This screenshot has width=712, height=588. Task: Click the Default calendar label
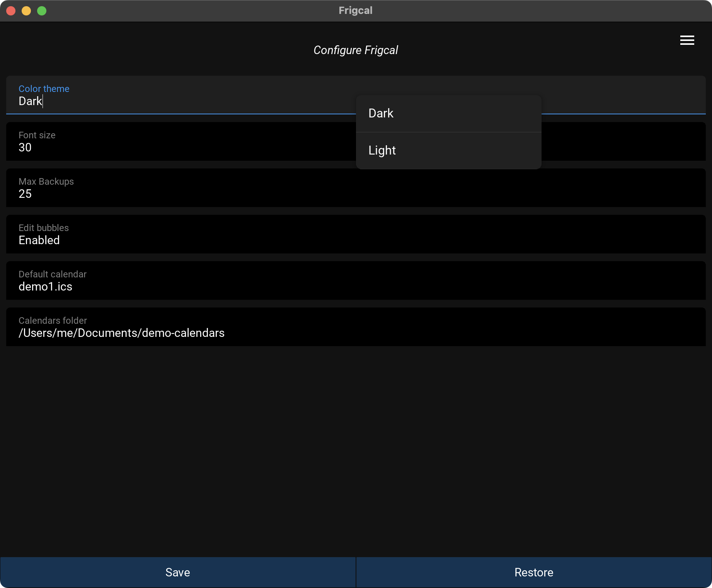click(x=53, y=274)
